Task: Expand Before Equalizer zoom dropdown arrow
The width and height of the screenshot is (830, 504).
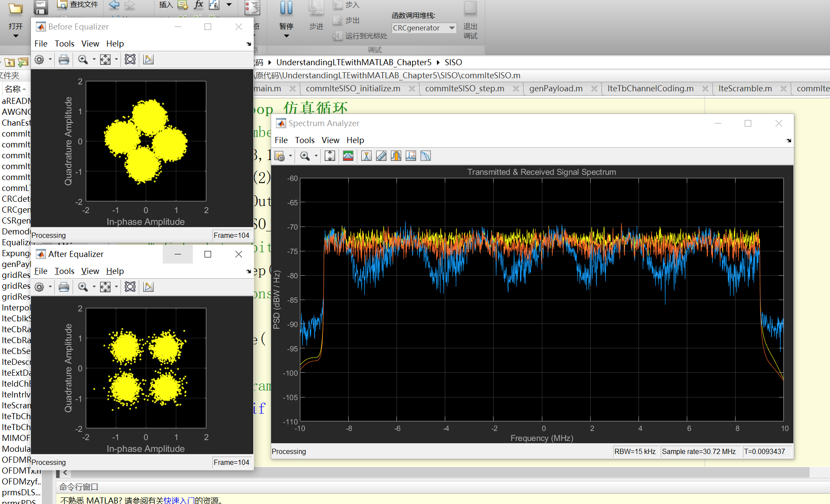Action: tap(94, 60)
